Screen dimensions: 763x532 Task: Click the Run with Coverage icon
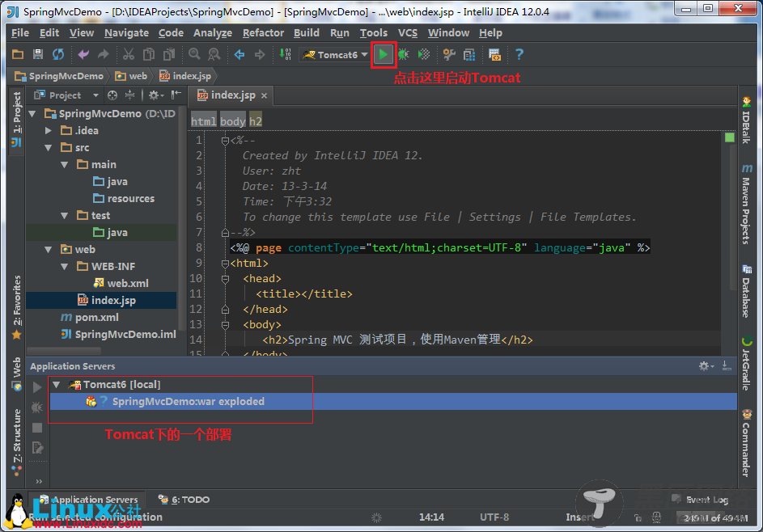pyautogui.click(x=424, y=54)
